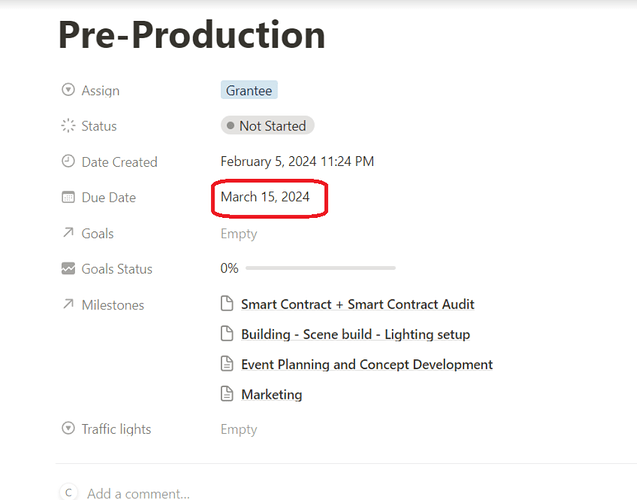Click the Goals Status progress bar

(x=320, y=268)
